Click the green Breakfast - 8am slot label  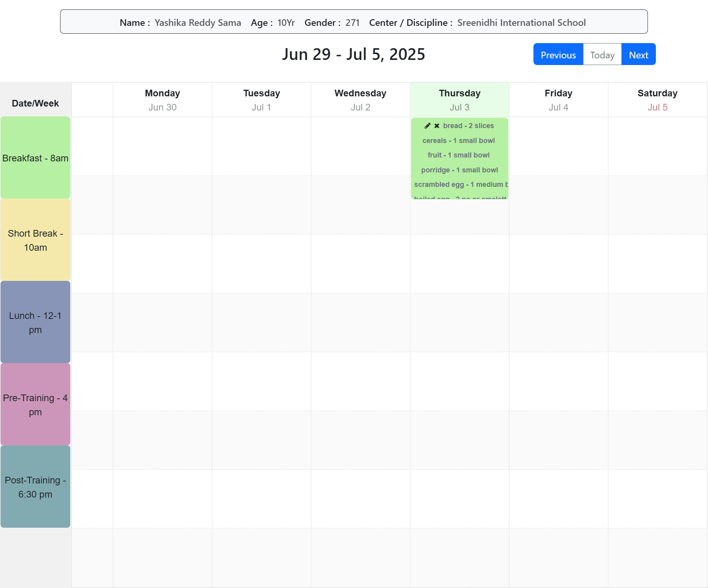point(35,158)
